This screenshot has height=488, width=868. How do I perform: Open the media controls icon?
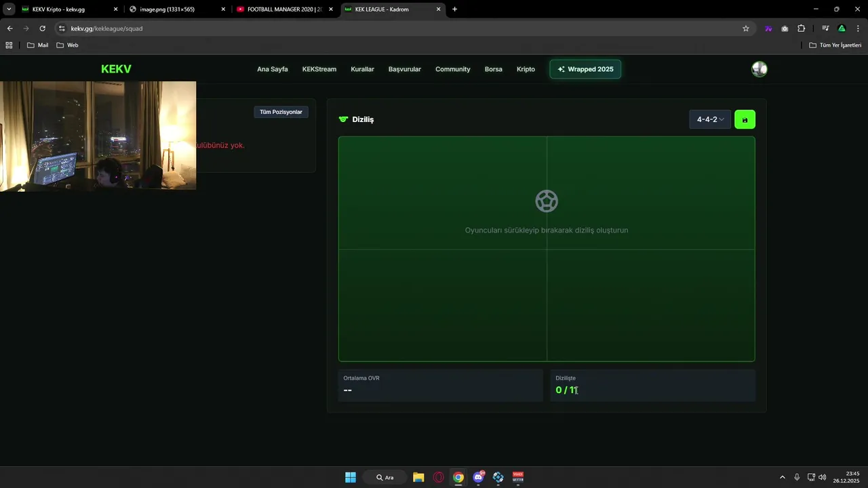[x=825, y=28]
